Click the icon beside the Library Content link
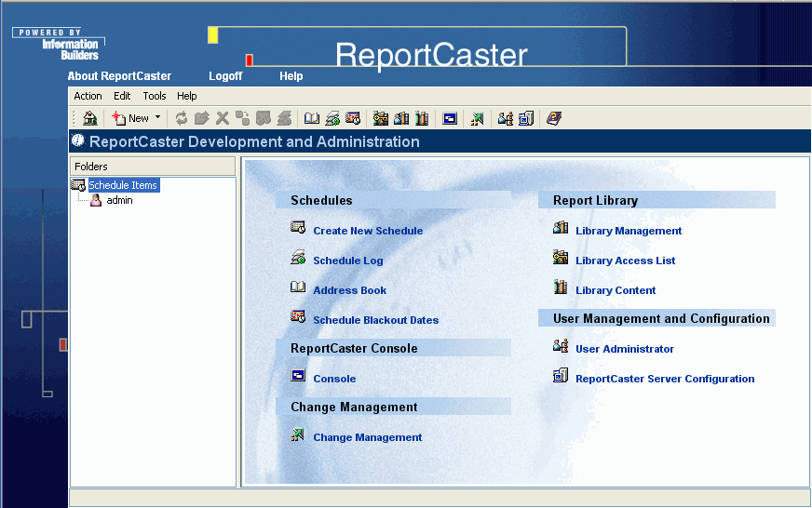812x508 pixels. coord(561,287)
